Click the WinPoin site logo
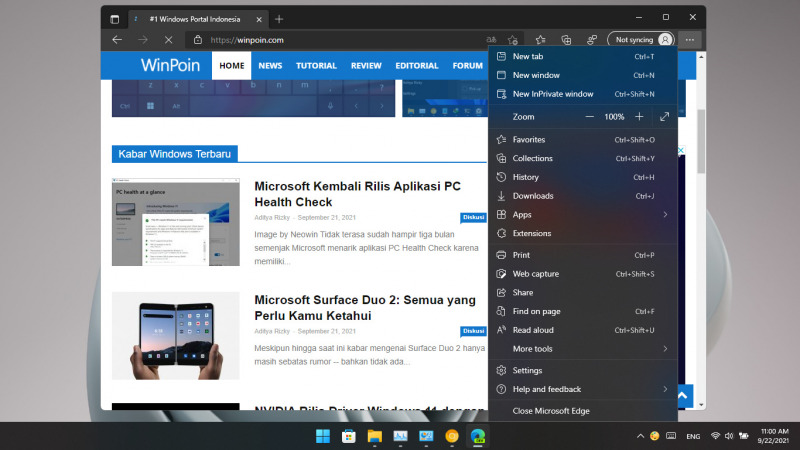800x450 pixels. click(170, 65)
